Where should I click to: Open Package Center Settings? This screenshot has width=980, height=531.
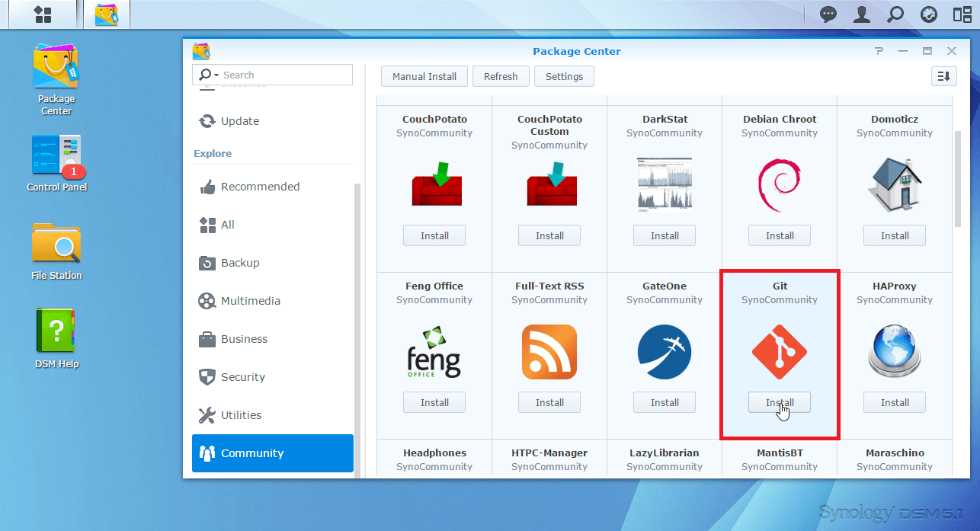pos(564,76)
